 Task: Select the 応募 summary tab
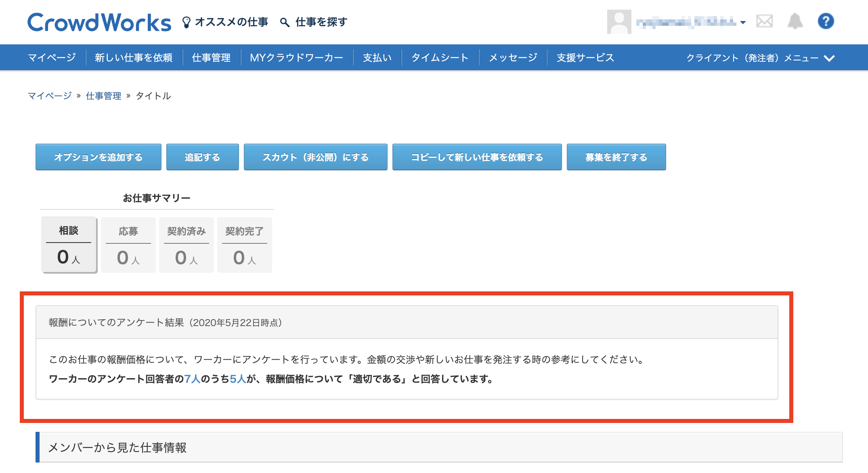pos(128,245)
